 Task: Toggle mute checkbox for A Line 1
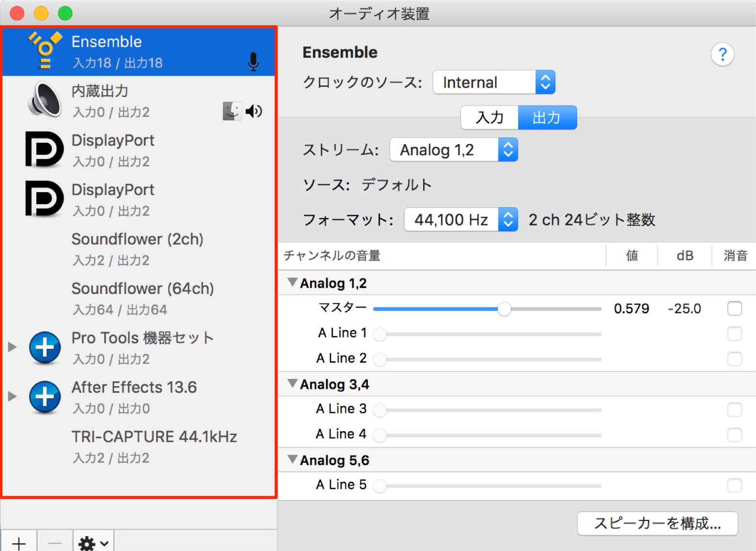(x=735, y=334)
